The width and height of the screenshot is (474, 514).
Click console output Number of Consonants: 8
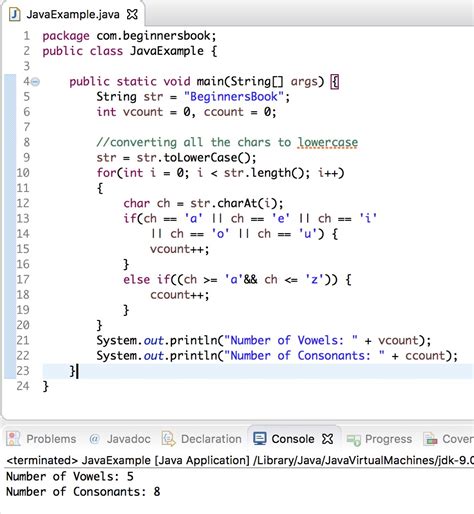83,491
